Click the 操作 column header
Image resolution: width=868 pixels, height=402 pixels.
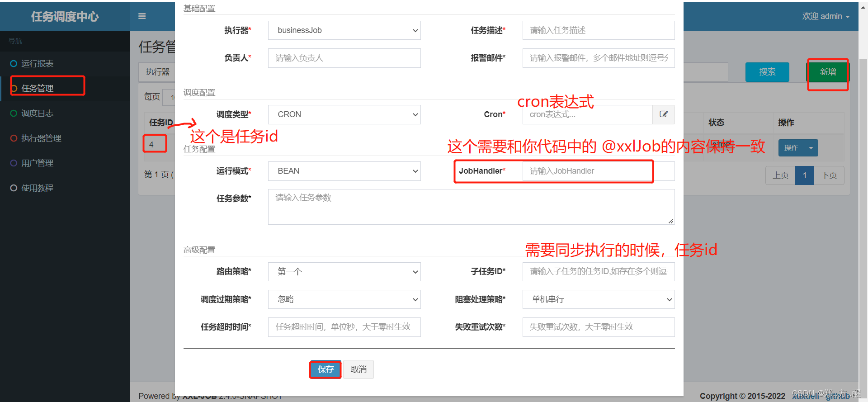(x=786, y=123)
